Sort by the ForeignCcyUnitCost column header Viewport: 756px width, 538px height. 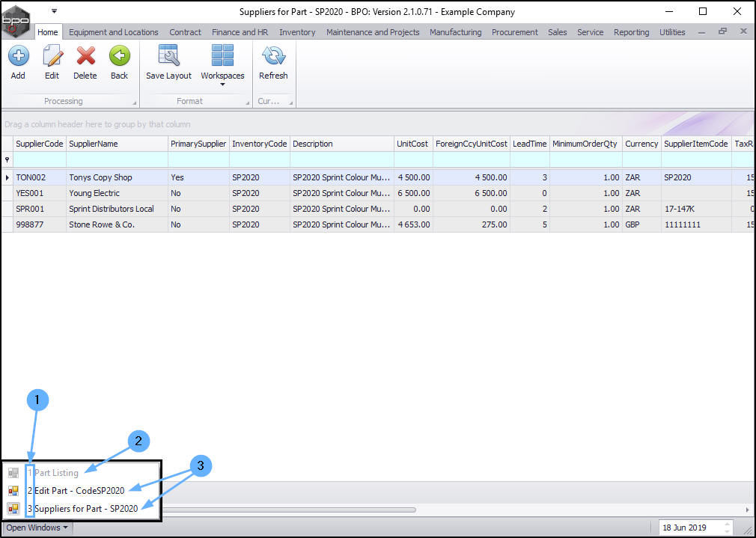[x=472, y=144]
